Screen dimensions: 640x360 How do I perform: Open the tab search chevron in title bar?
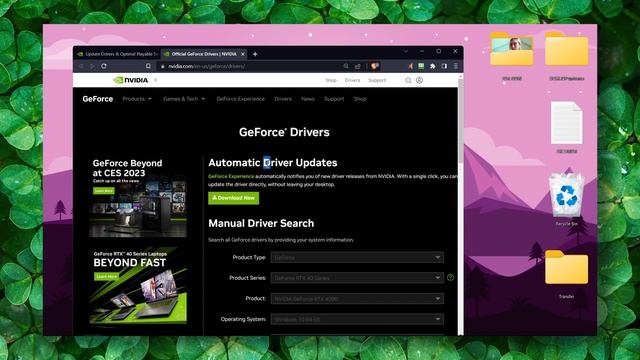[x=406, y=51]
